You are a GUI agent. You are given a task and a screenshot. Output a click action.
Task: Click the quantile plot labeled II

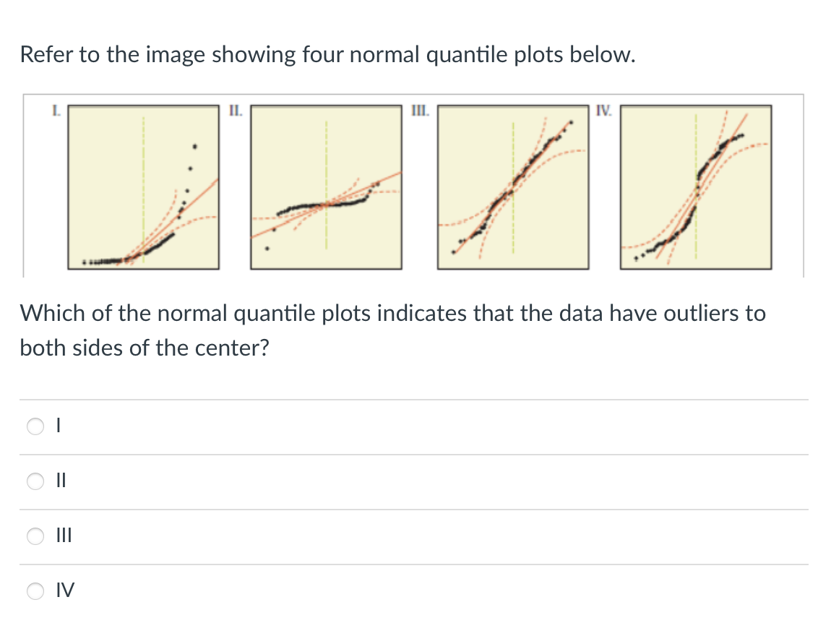pos(325,186)
